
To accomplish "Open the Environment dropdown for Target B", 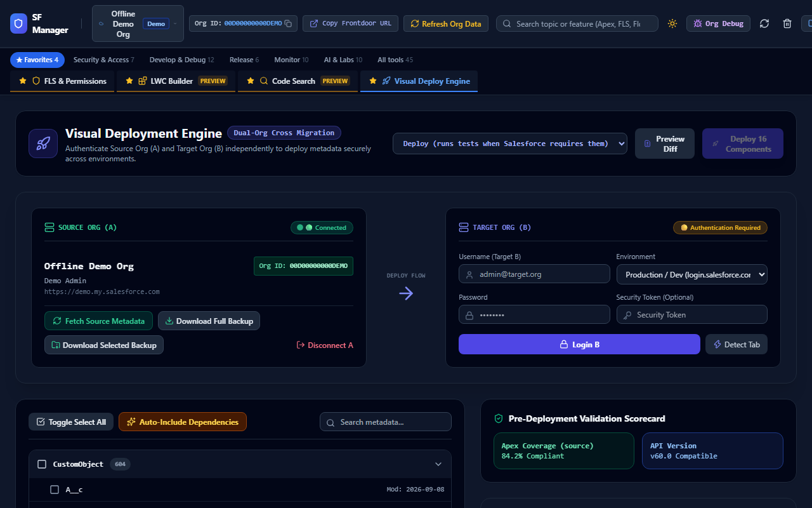I will pyautogui.click(x=692, y=274).
